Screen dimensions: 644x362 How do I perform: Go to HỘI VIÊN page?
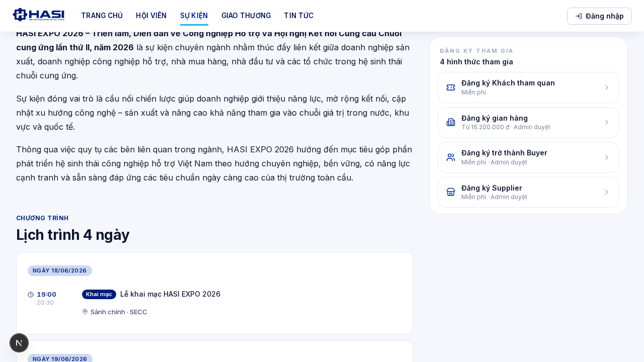[151, 16]
